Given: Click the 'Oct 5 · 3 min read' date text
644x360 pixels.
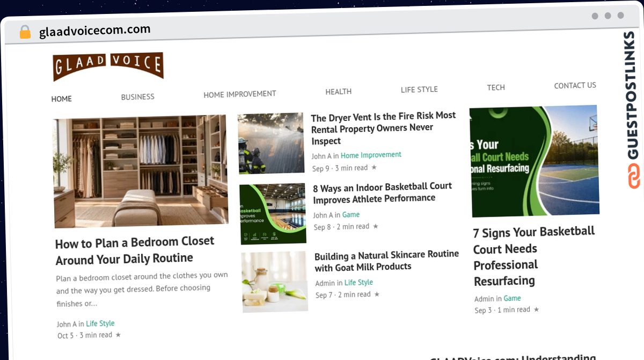Looking at the screenshot, I should 85,335.
